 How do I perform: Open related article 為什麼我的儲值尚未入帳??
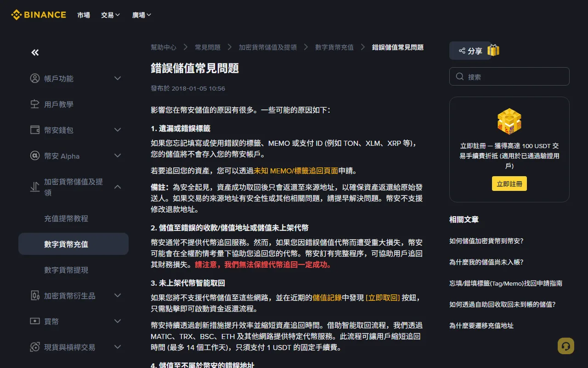(x=486, y=262)
